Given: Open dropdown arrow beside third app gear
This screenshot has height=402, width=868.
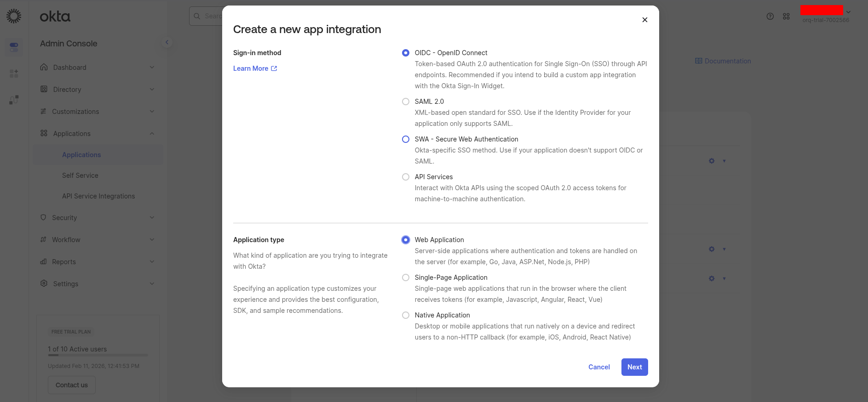Looking at the screenshot, I should point(724,278).
